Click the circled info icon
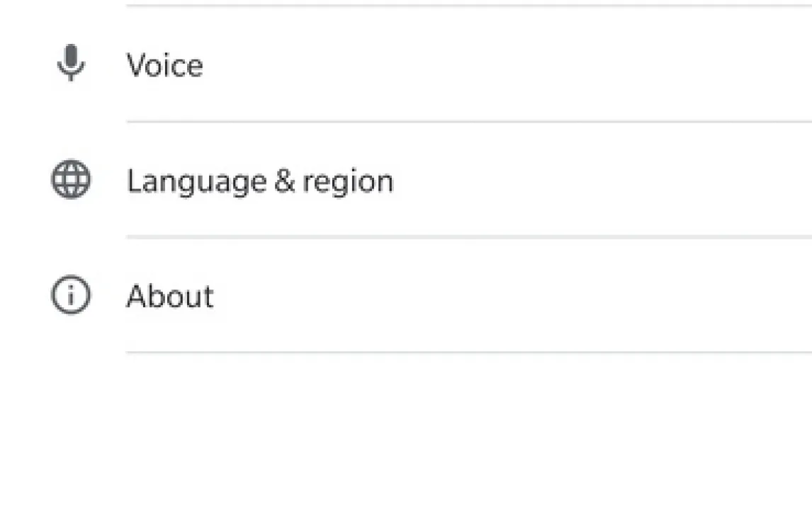 (71, 295)
